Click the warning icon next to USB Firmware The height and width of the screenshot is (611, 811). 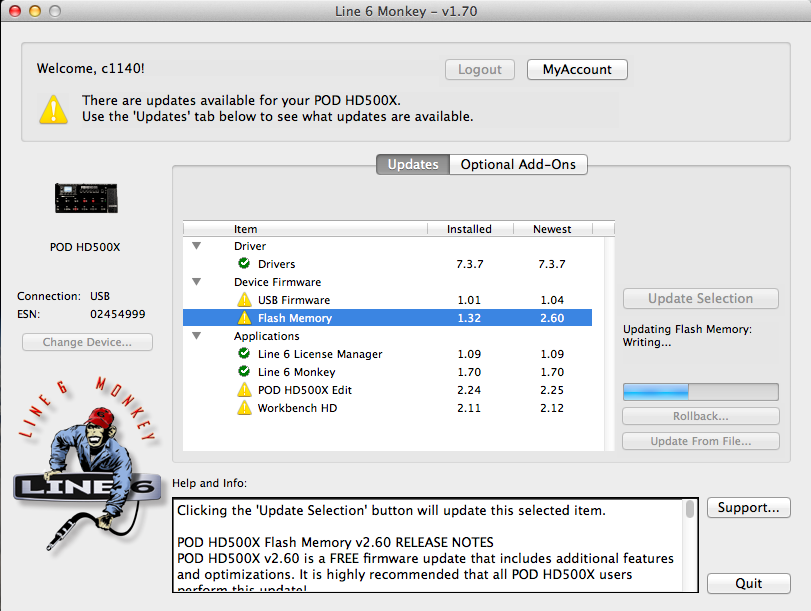tap(244, 300)
